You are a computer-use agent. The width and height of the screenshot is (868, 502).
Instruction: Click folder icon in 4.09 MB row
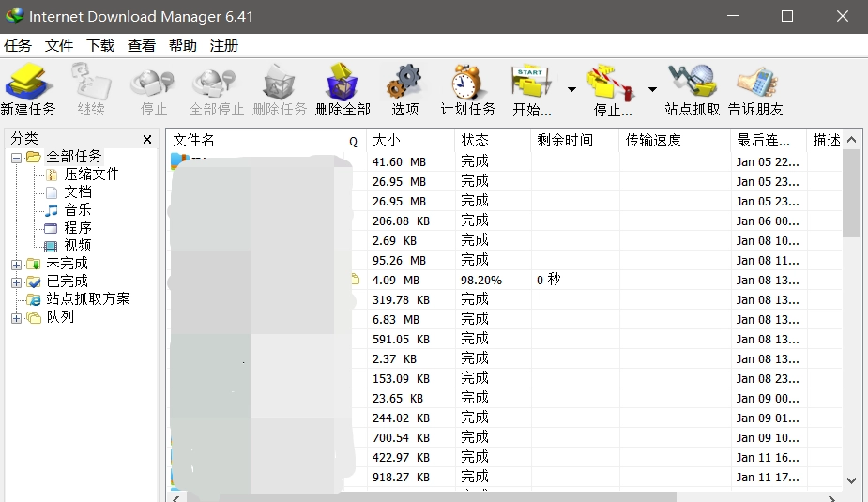(356, 280)
